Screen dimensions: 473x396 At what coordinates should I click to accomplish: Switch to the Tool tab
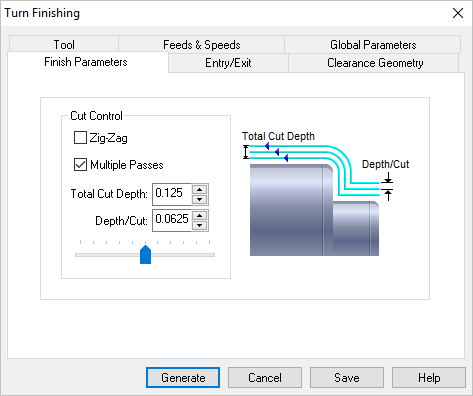coord(64,44)
